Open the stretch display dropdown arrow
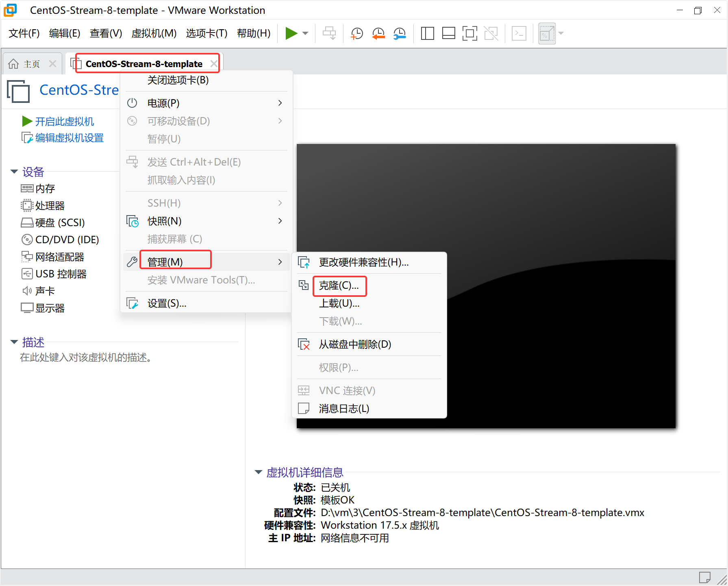The height and width of the screenshot is (586, 728). pos(561,33)
